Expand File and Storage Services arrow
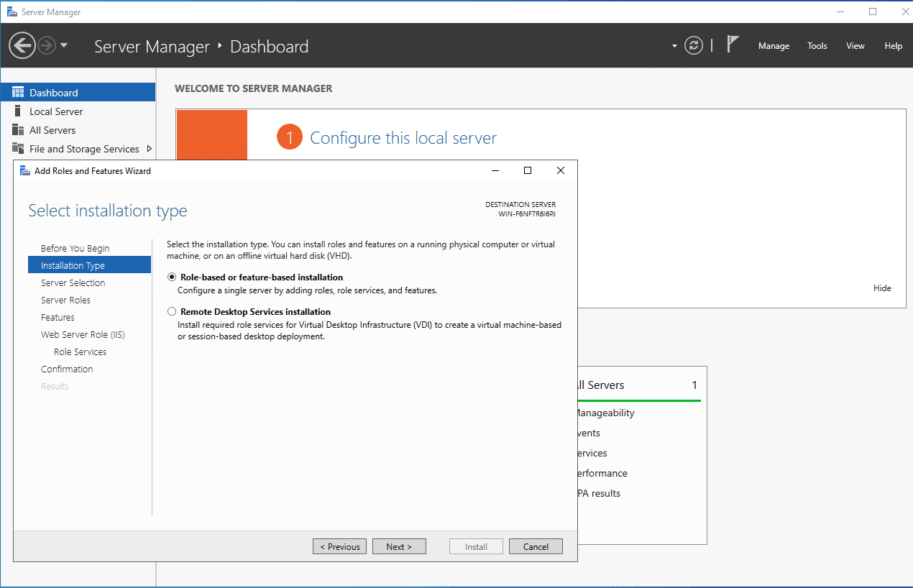The width and height of the screenshot is (913, 588). click(x=149, y=149)
